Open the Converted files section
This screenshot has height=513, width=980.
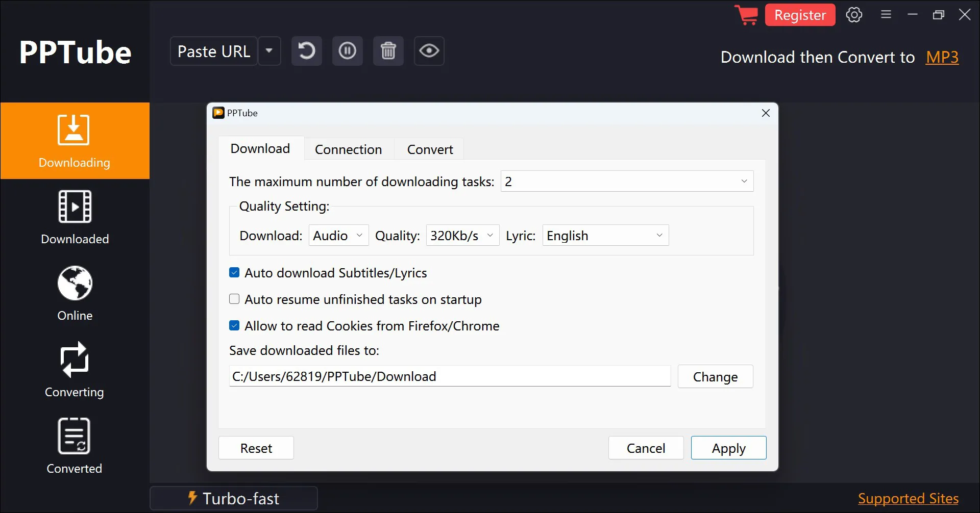click(x=75, y=446)
